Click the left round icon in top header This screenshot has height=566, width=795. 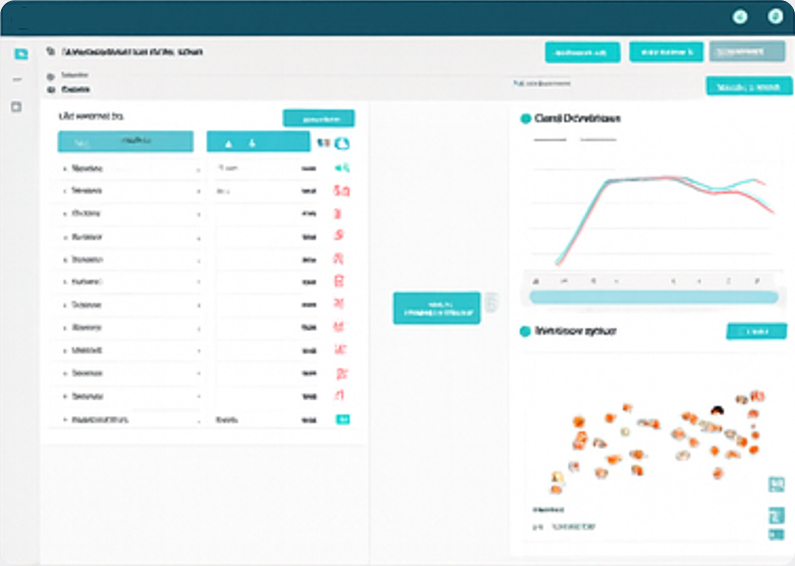tap(740, 16)
